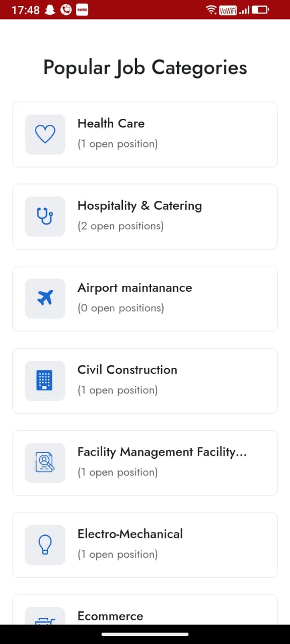The height and width of the screenshot is (644, 290).
Task: Select the airplane icon for Airport maintanance
Action: coord(45,298)
